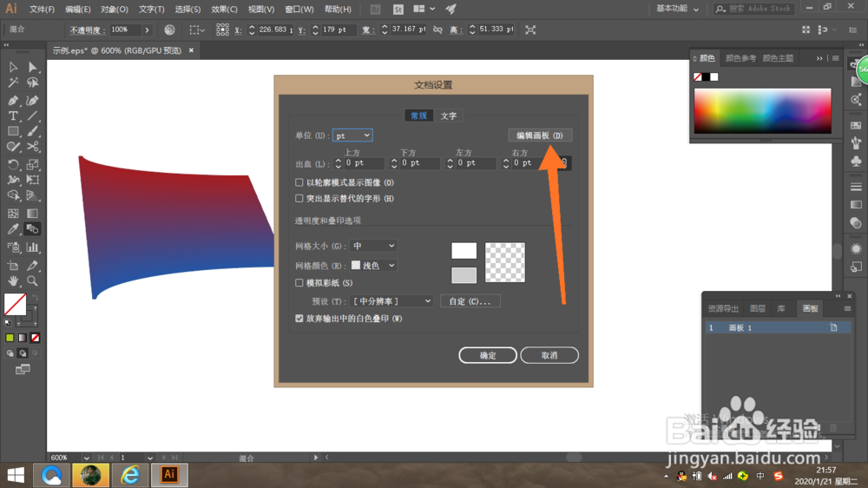The width and height of the screenshot is (868, 488).
Task: Select the Type tool
Action: pyautogui.click(x=13, y=115)
